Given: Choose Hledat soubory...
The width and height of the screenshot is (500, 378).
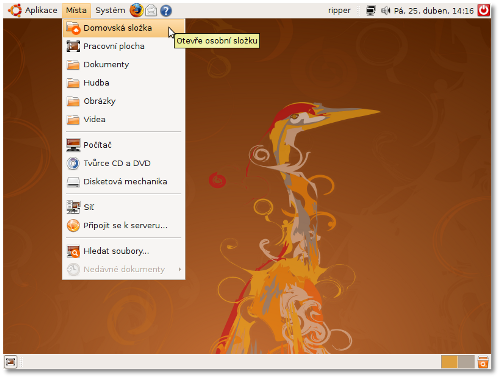Looking at the screenshot, I should click(x=123, y=251).
